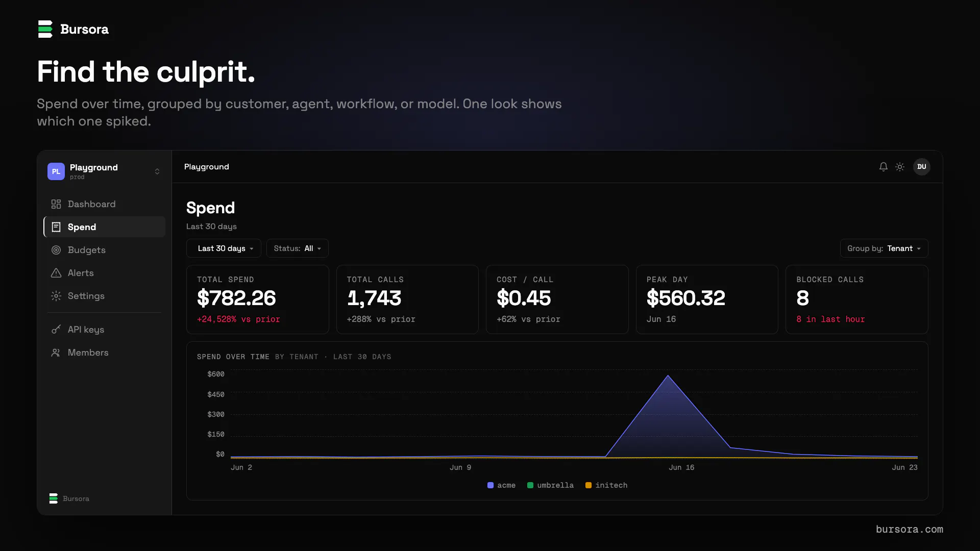Viewport: 980px width, 551px height.
Task: Click the Cost / Call $0.45 card
Action: [x=557, y=299]
